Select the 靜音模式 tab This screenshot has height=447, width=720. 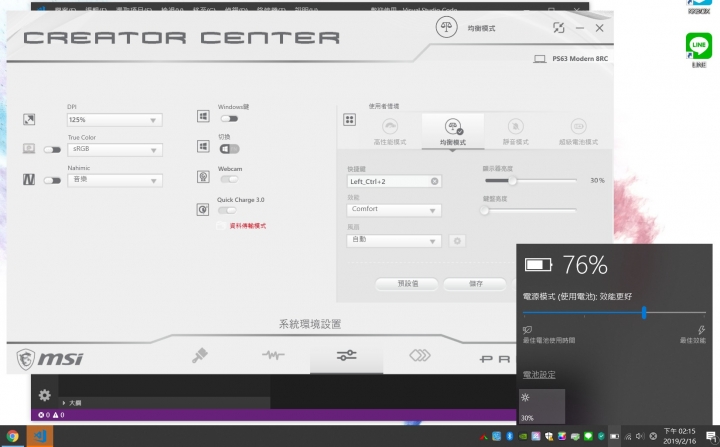pos(516,132)
